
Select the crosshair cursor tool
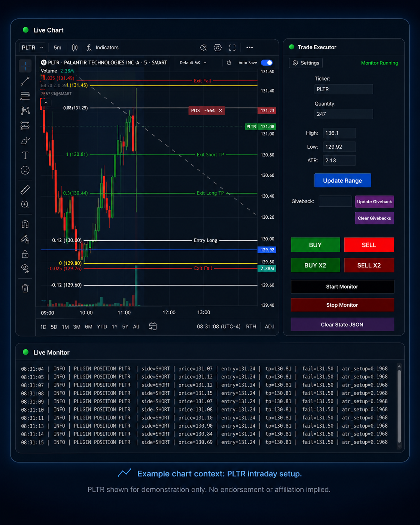[x=25, y=66]
